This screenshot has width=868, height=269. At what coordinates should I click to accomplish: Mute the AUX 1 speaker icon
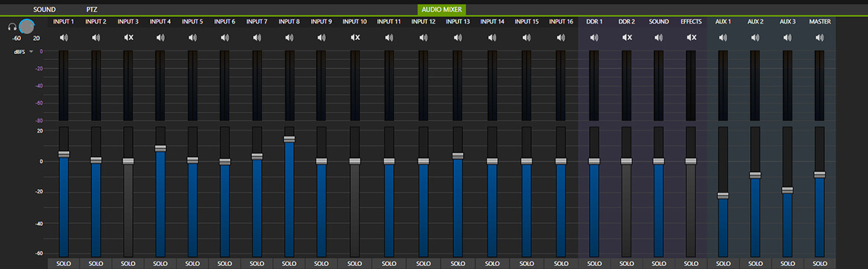(x=723, y=38)
